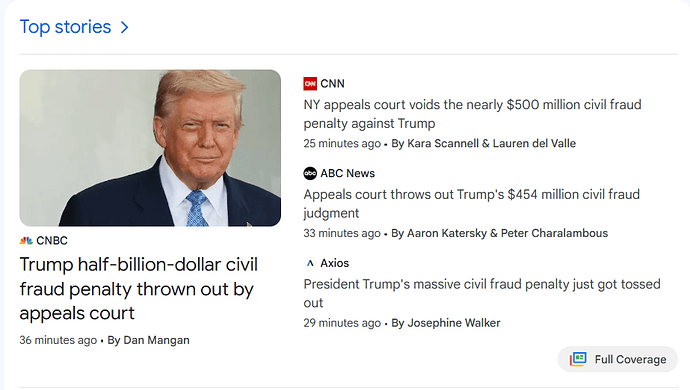Click the ABC News source name label
This screenshot has height=390, width=690.
point(348,173)
